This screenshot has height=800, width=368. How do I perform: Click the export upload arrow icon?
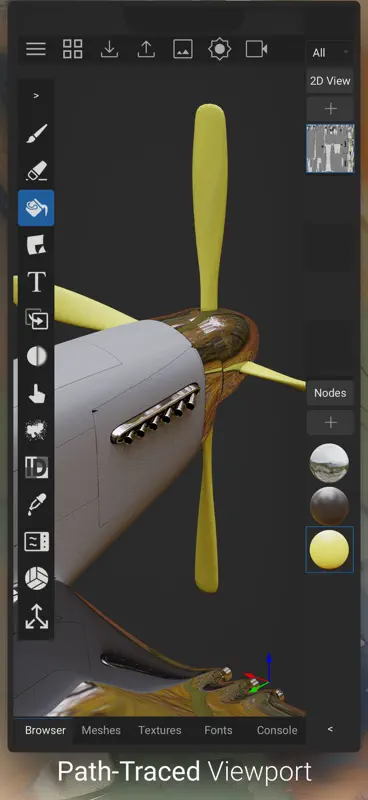[146, 49]
